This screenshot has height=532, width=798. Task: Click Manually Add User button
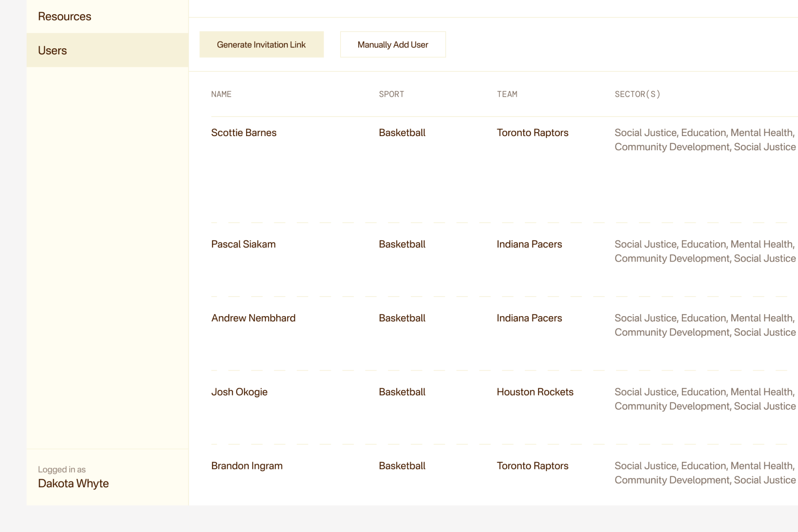click(393, 44)
